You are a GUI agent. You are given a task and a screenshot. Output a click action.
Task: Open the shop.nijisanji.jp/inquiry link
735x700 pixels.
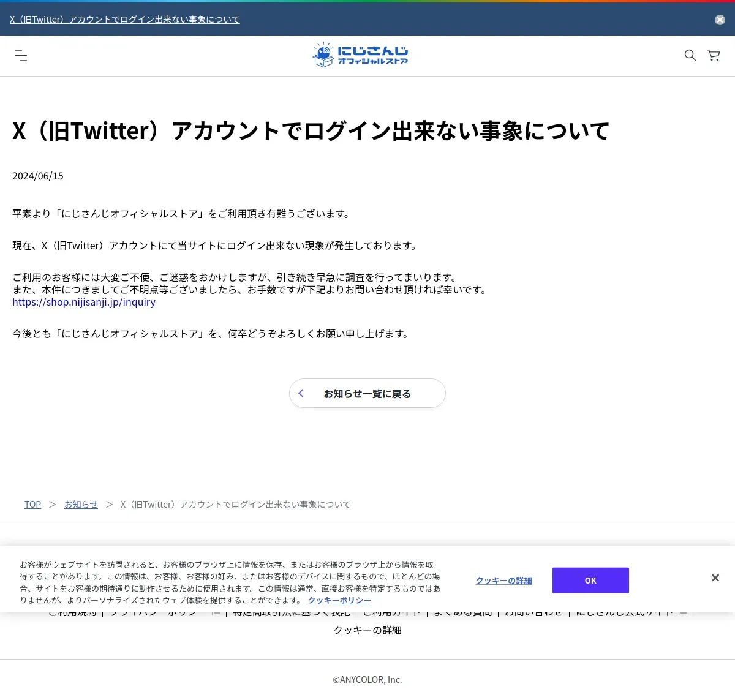[x=84, y=302]
